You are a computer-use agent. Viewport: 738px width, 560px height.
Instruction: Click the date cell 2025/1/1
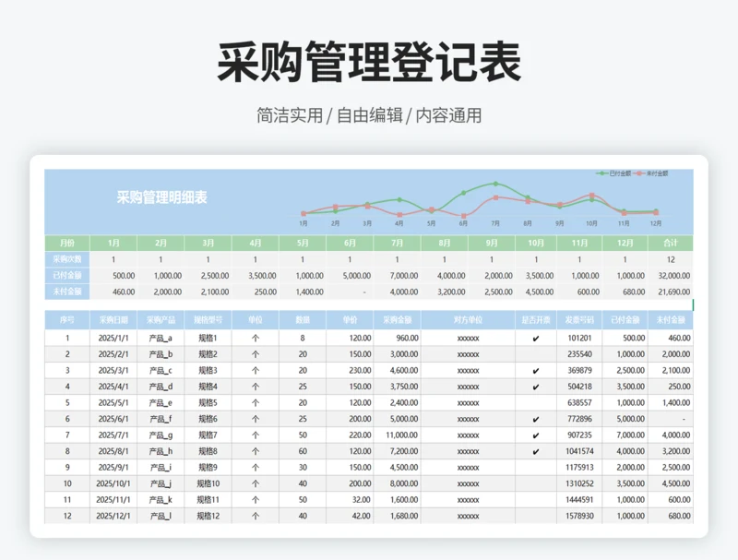click(113, 339)
